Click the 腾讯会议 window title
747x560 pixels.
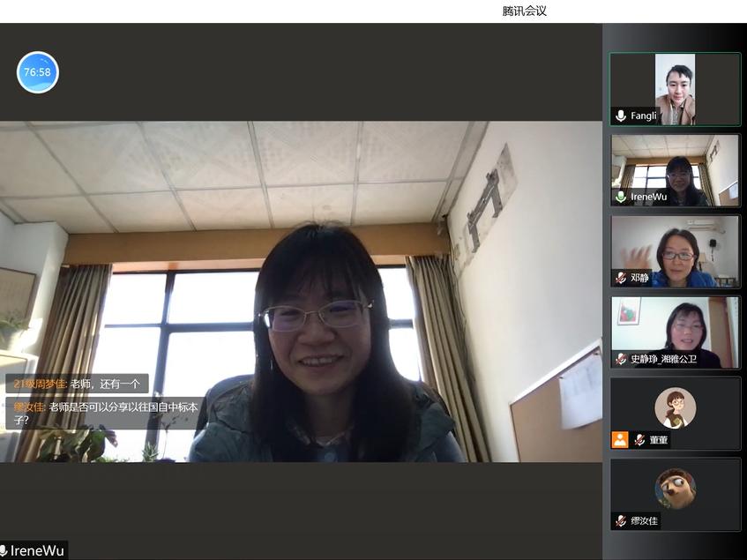click(525, 11)
